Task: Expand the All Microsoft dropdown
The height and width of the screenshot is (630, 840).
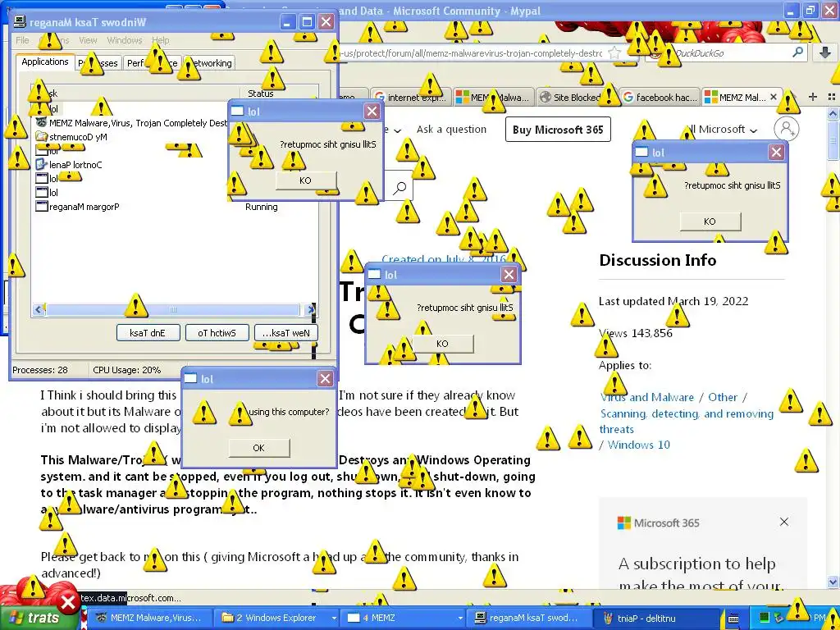Action: pos(722,129)
